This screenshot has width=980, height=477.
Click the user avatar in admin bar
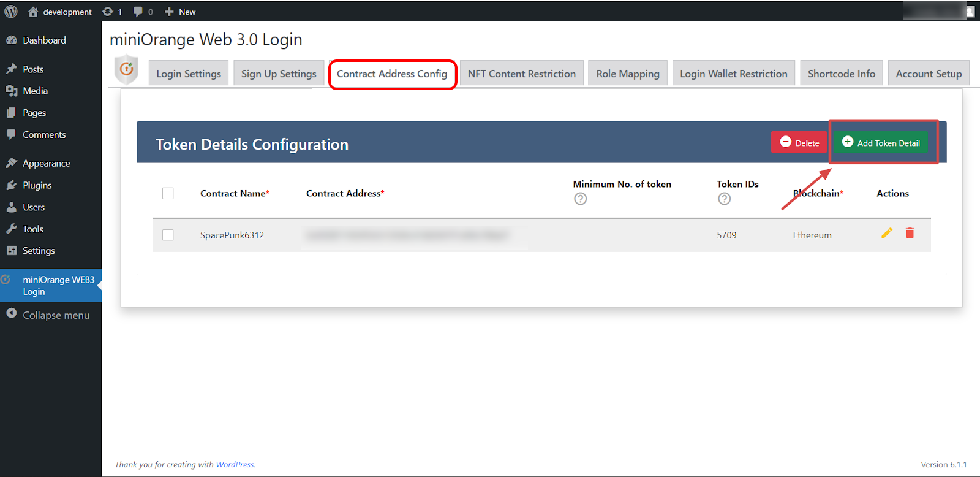click(x=971, y=11)
